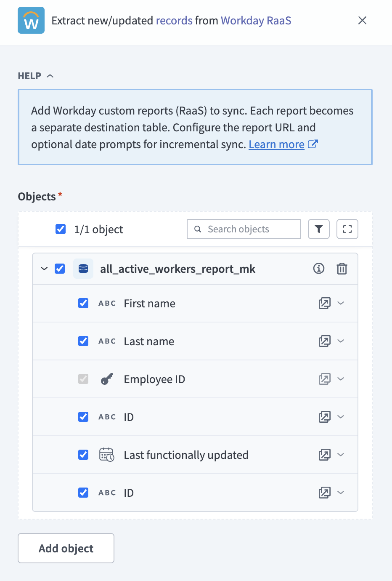Click the open-in icon on Last name row
The width and height of the screenshot is (392, 581).
click(x=324, y=341)
